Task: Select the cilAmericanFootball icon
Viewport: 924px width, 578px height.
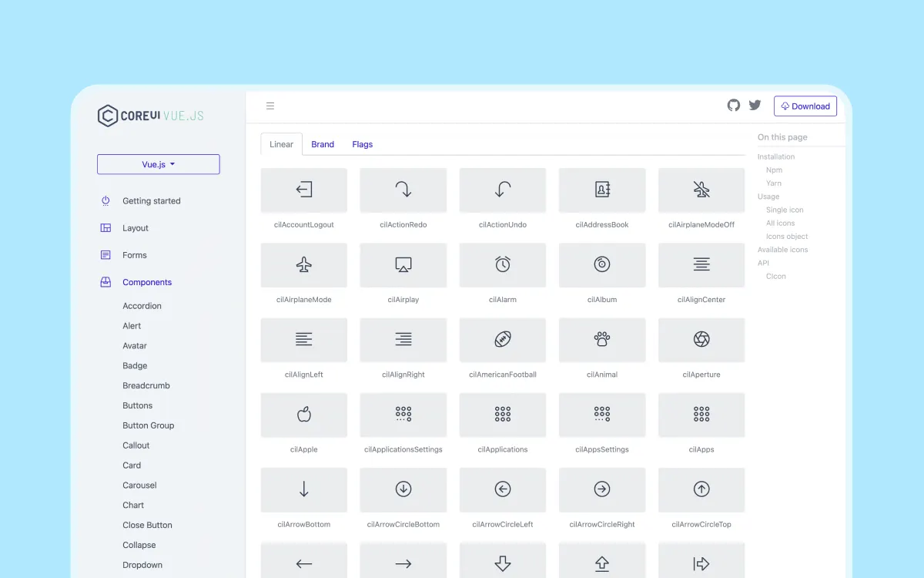Action: (x=502, y=340)
